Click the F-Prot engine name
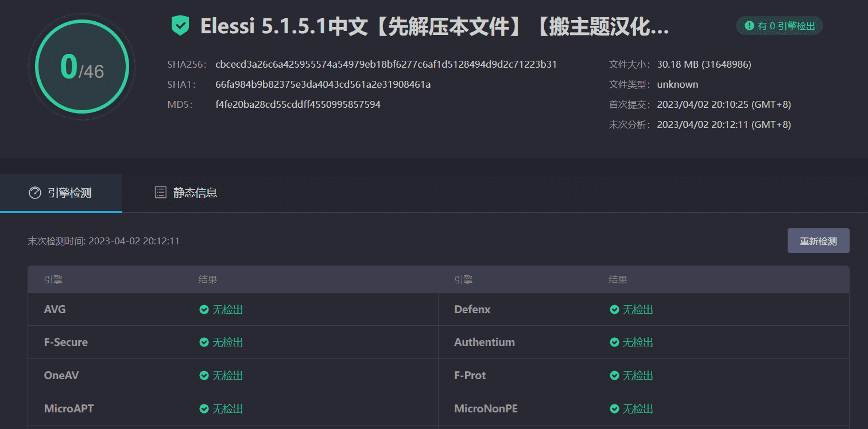 tap(470, 376)
